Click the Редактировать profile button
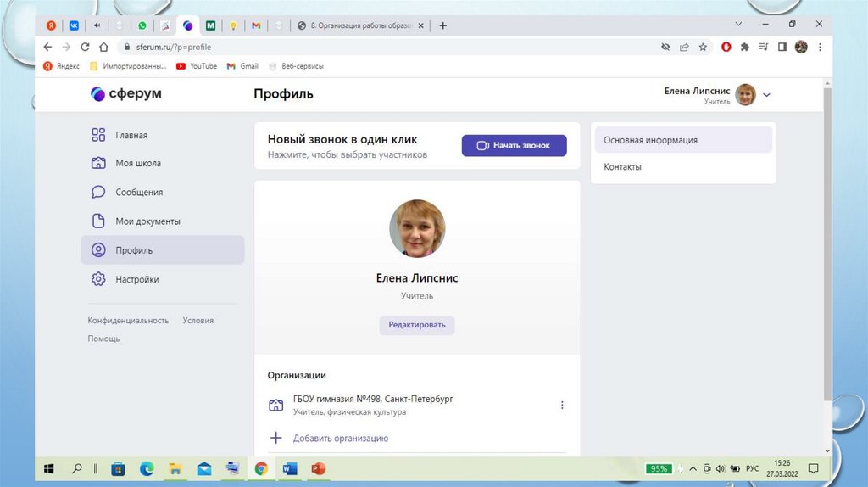 coord(416,325)
